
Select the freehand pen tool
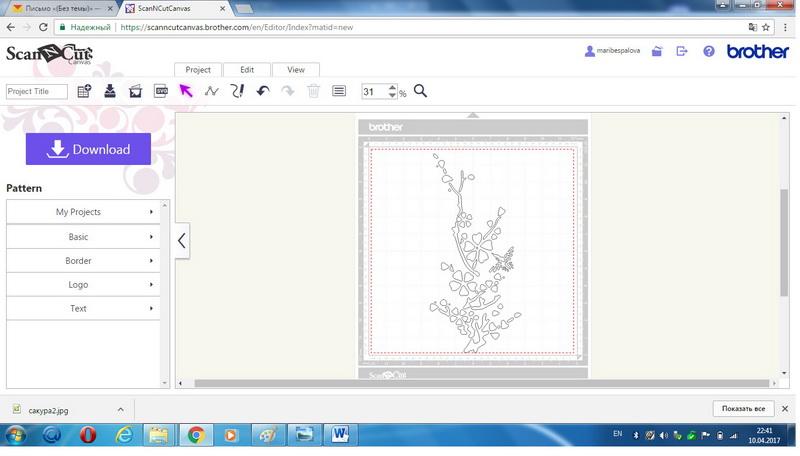(x=237, y=91)
